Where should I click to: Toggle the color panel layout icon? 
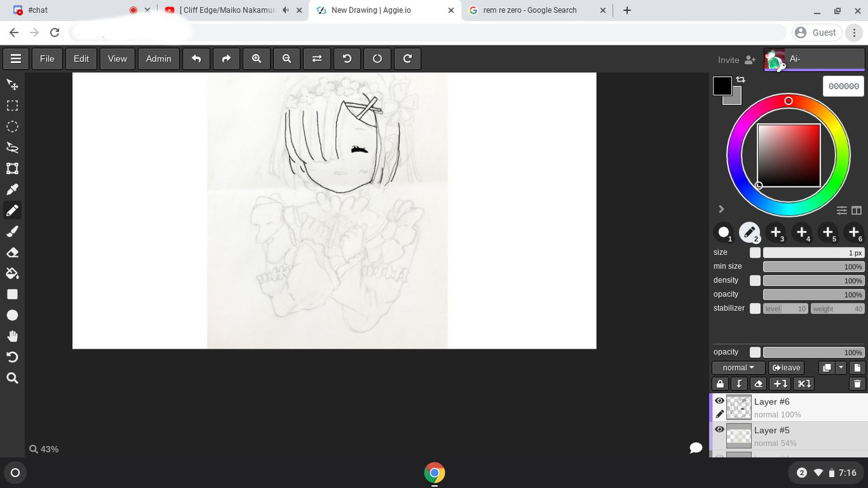(856, 210)
